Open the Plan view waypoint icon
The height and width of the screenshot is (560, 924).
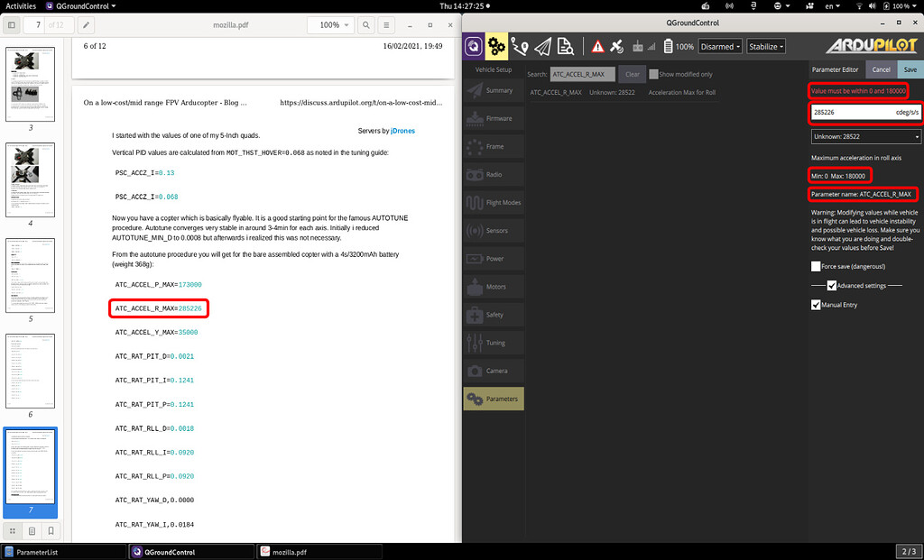(x=519, y=46)
